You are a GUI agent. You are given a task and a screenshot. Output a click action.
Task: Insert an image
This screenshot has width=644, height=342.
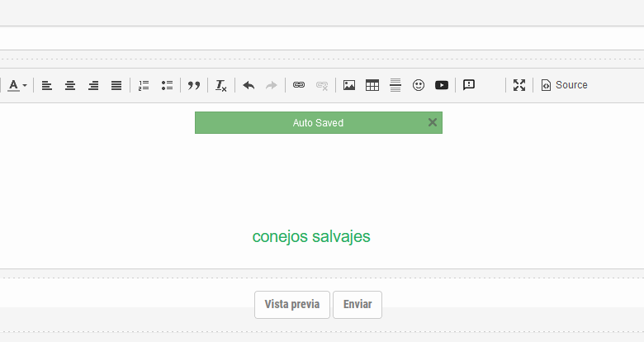pyautogui.click(x=349, y=85)
